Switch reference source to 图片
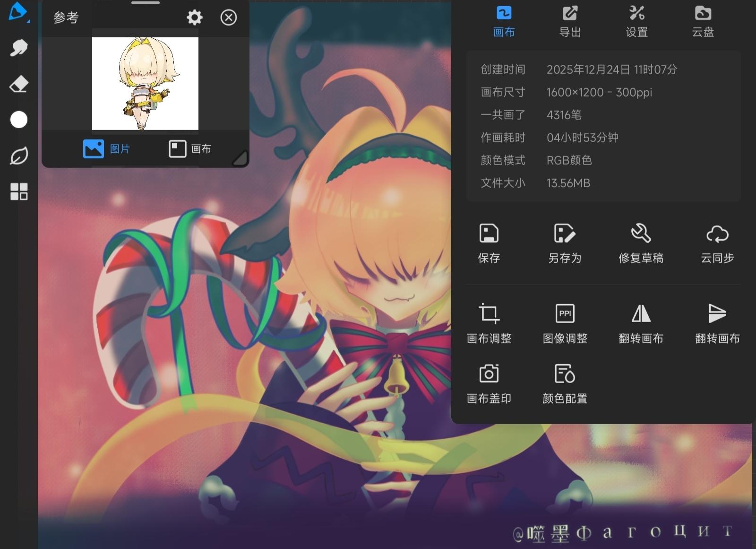The width and height of the screenshot is (756, 549). click(107, 149)
